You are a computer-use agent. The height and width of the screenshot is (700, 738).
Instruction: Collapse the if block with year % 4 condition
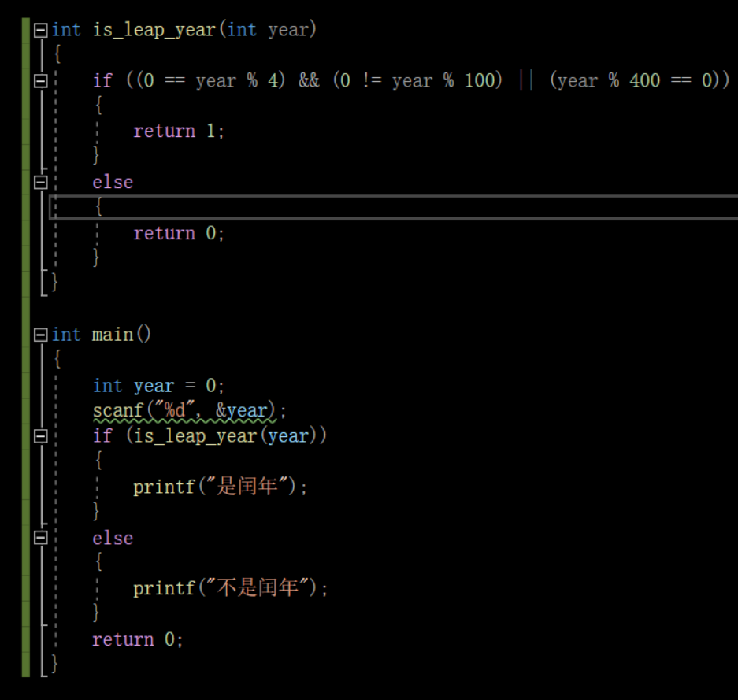pos(41,81)
